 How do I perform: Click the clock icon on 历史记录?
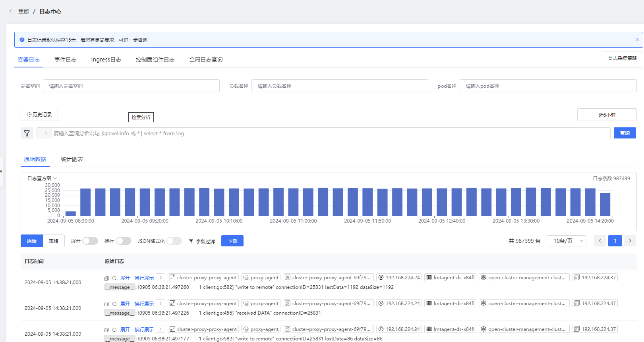click(x=29, y=114)
